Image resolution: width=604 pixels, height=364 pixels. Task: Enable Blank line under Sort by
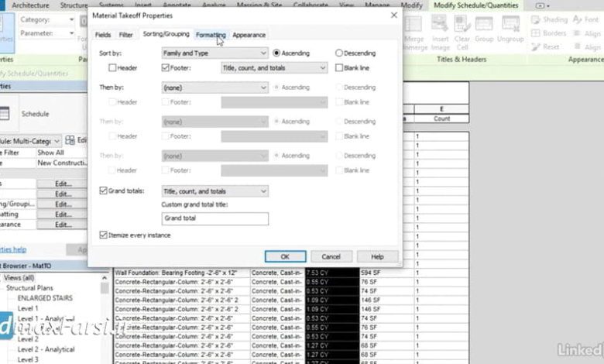(339, 68)
